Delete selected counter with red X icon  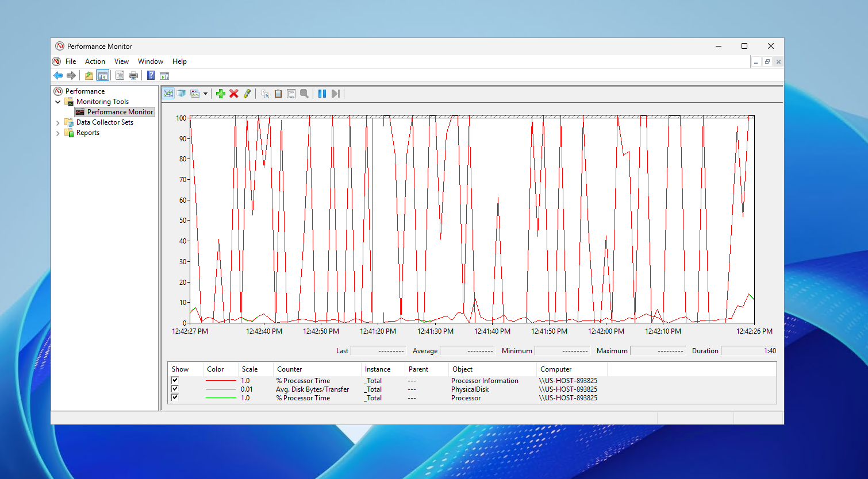(234, 94)
